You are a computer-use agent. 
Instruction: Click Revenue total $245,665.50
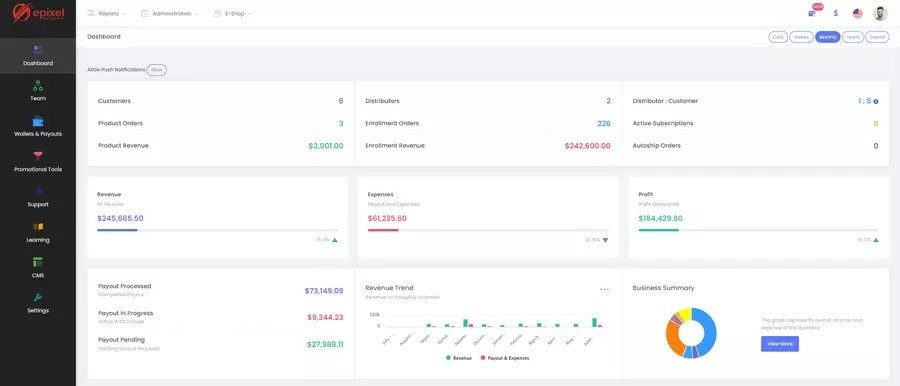point(121,218)
